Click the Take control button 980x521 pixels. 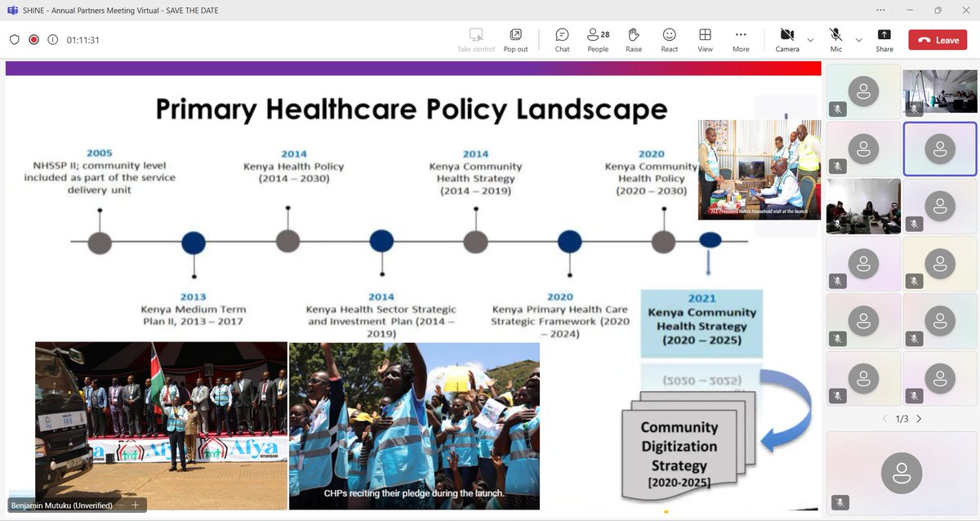click(476, 39)
